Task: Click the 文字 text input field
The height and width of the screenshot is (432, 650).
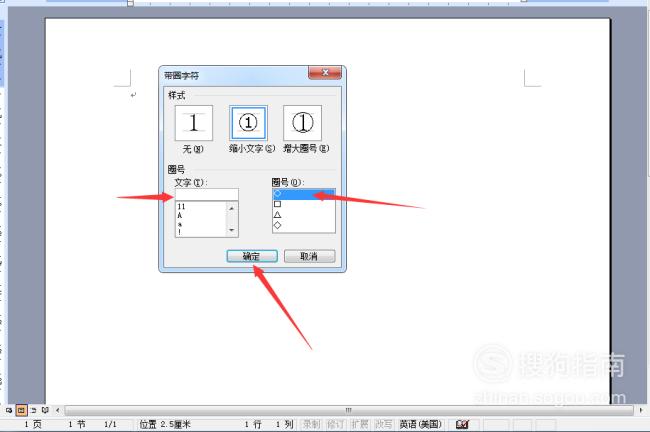Action: pos(206,194)
